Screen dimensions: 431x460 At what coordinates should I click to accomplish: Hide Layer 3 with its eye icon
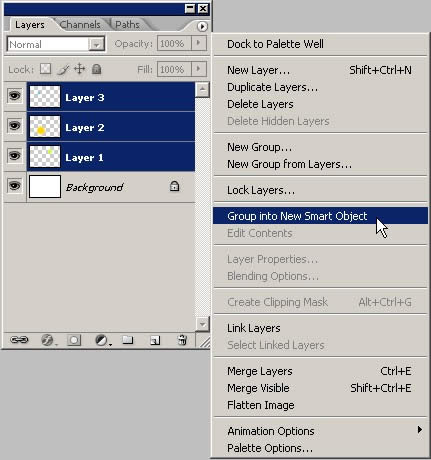14,96
